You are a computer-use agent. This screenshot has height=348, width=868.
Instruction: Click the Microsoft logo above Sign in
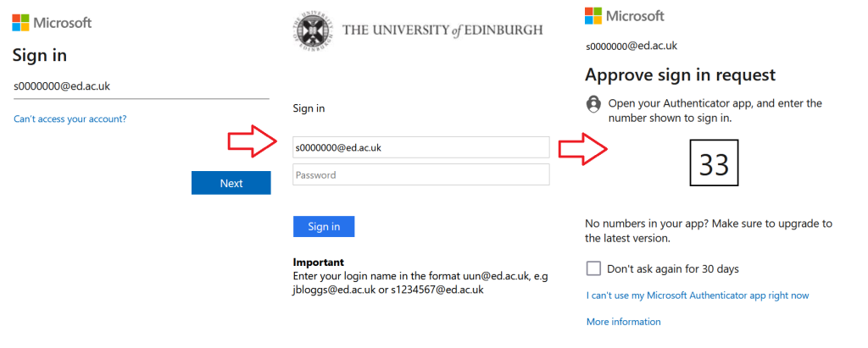point(52,23)
